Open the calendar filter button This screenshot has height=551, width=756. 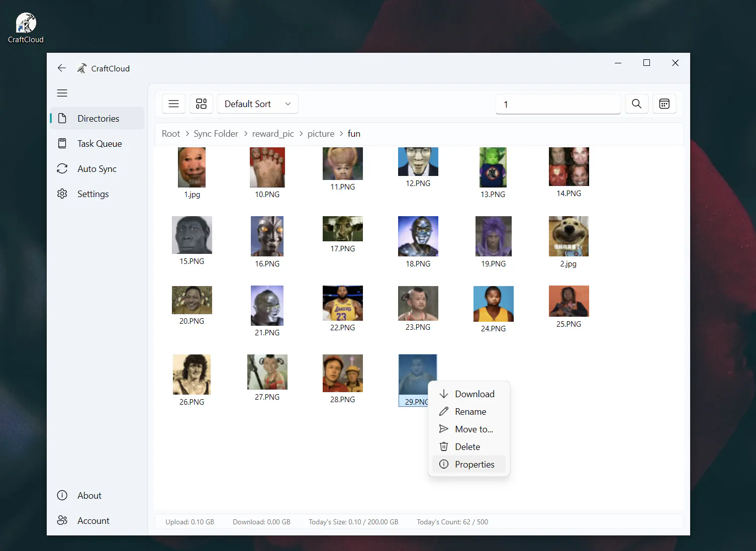tap(664, 104)
